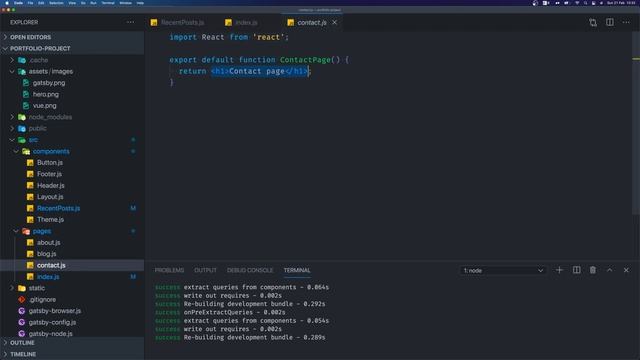Open the File menu
The width and height of the screenshot is (640, 360).
30,3
